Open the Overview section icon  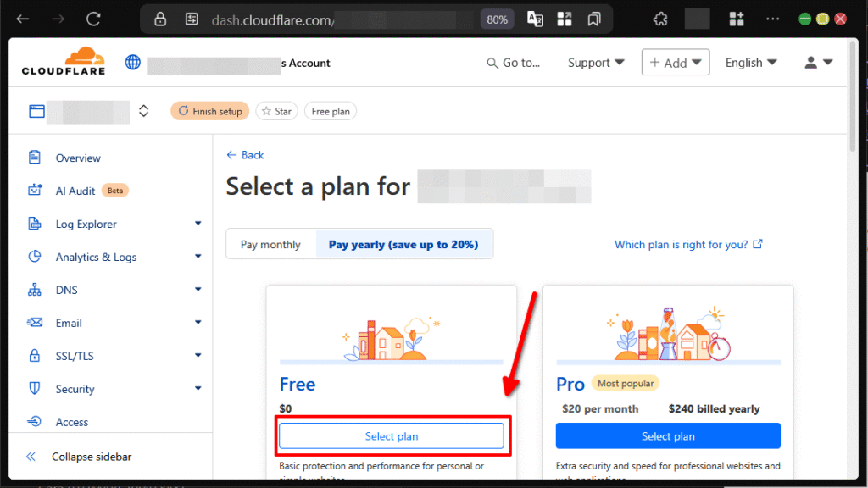(x=32, y=157)
